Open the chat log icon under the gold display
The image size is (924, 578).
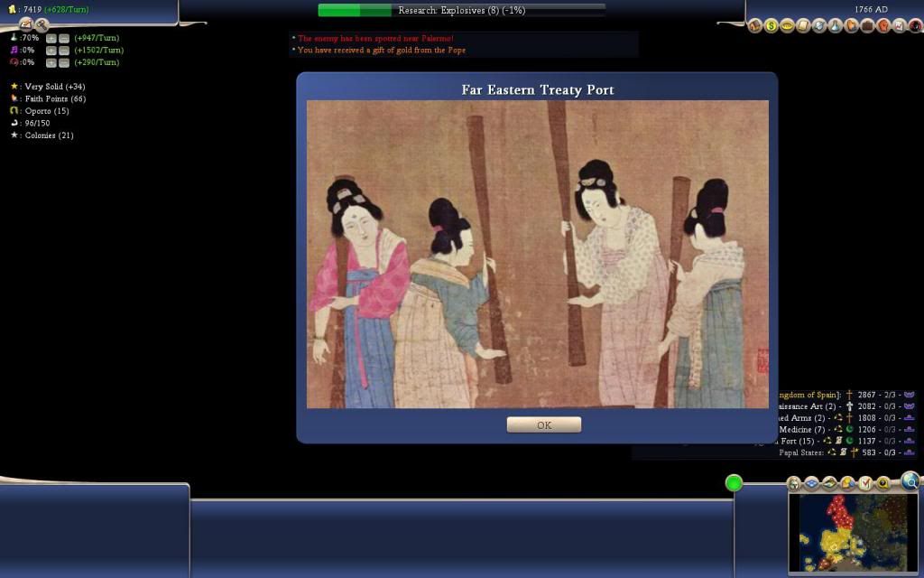(x=25, y=24)
